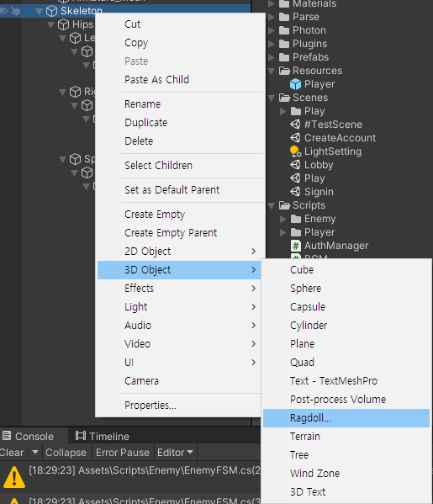
Task: Expand the Plugins folder arrow
Action: pos(272,44)
